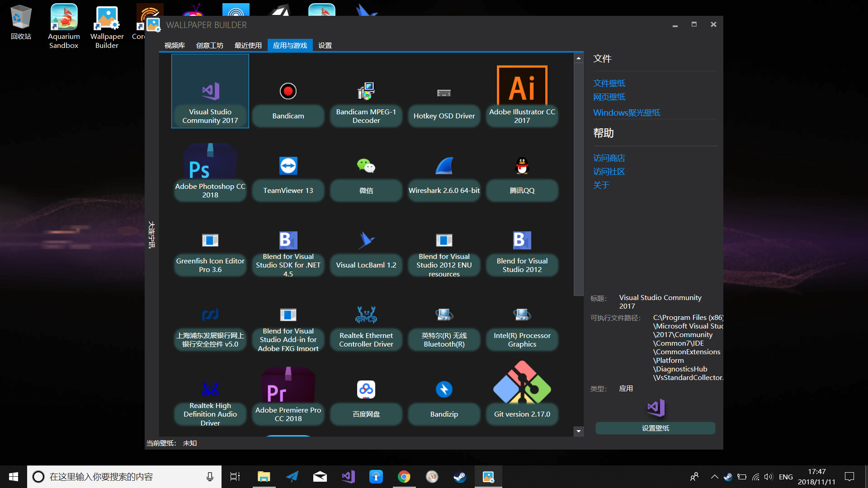
Task: Click the scrollbar down arrow in the app list
Action: [x=579, y=432]
